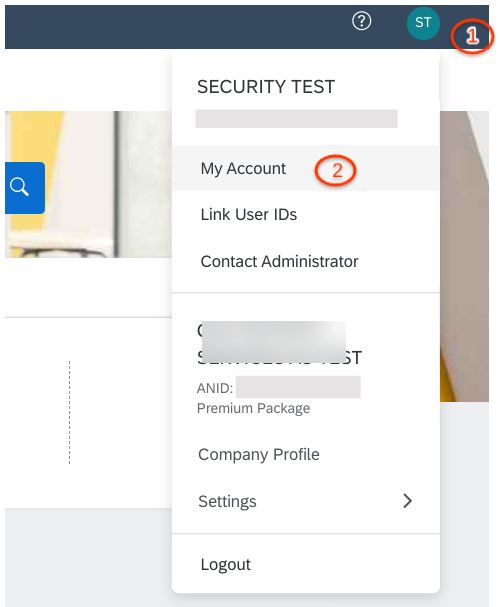This screenshot has width=500, height=607.
Task: Open the help question mark icon
Action: [x=361, y=21]
